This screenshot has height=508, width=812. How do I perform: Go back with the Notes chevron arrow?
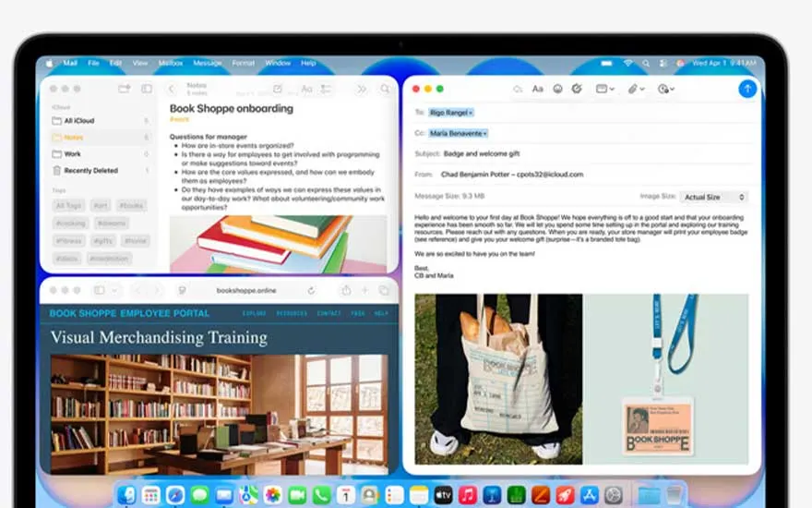172,90
